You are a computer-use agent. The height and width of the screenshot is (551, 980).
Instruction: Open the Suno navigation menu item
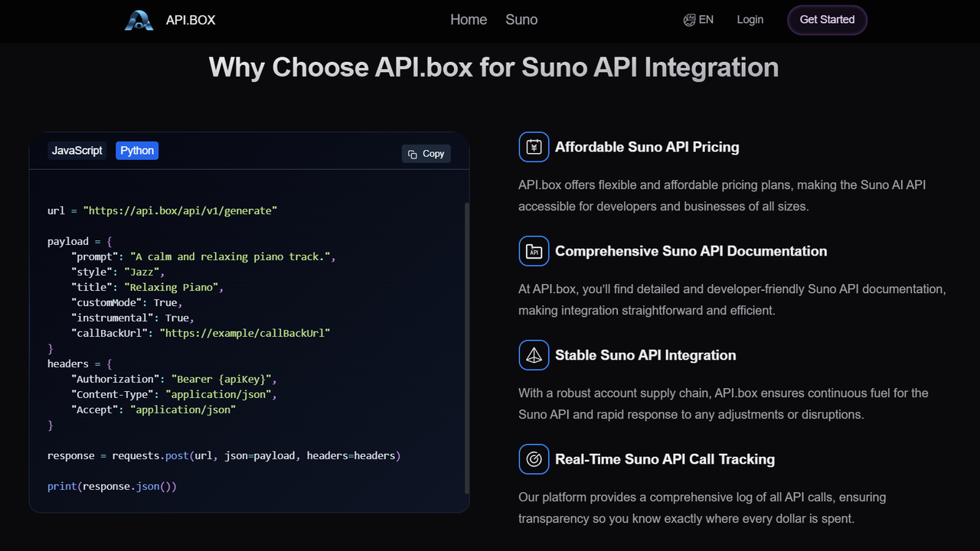pyautogui.click(x=521, y=20)
